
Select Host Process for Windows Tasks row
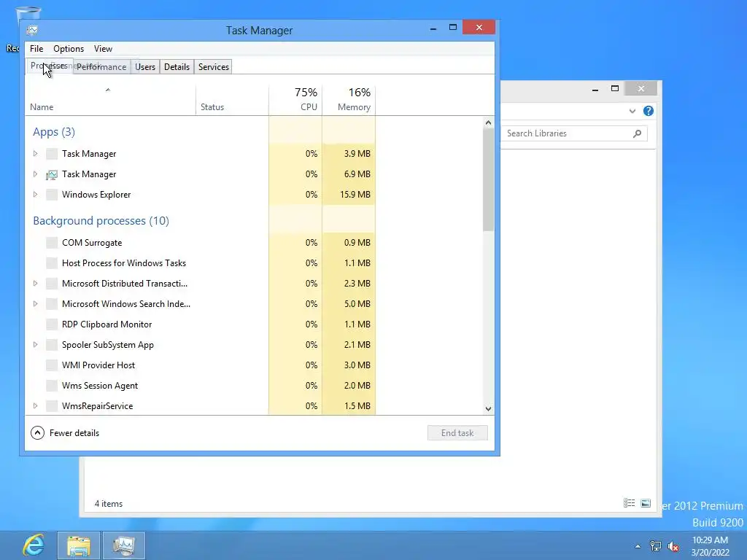[x=200, y=262]
